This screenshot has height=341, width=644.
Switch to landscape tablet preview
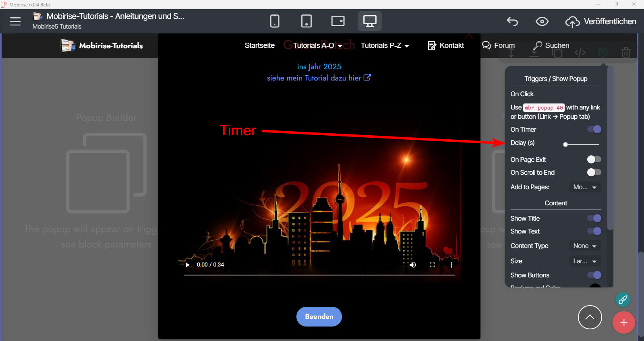[x=338, y=21]
